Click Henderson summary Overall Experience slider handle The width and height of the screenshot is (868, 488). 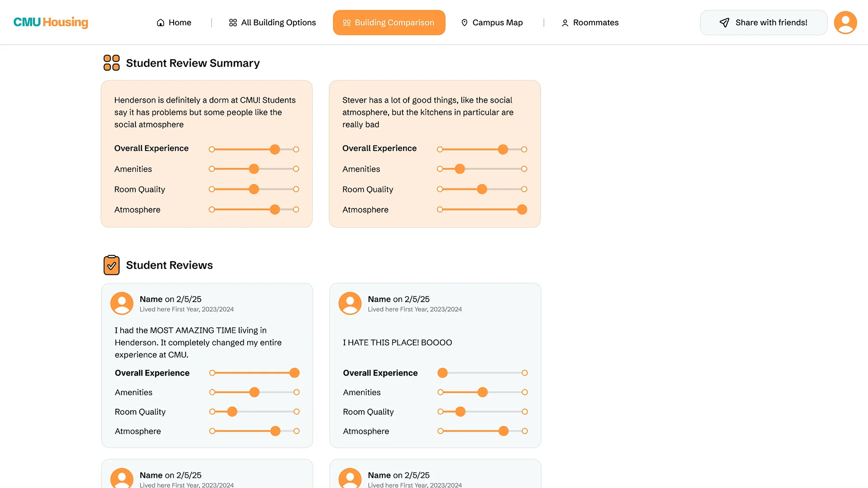pyautogui.click(x=275, y=150)
